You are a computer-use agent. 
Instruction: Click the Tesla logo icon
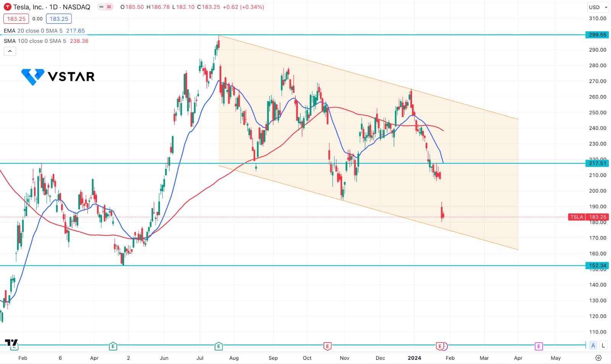pos(8,7)
